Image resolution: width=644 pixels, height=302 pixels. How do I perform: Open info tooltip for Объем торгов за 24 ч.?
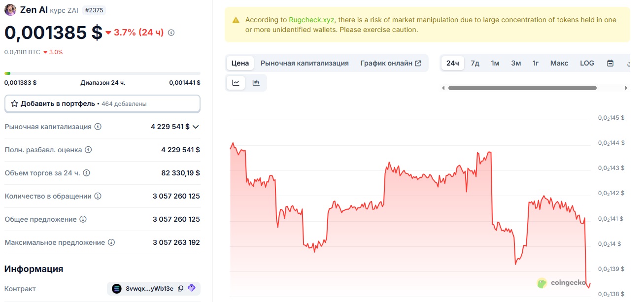click(86, 173)
